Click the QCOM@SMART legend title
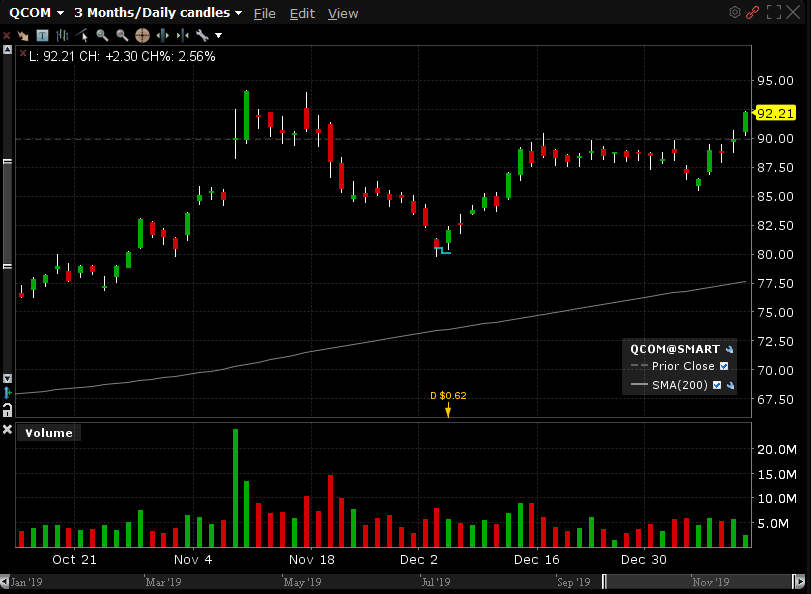The width and height of the screenshot is (811, 594). 675,349
